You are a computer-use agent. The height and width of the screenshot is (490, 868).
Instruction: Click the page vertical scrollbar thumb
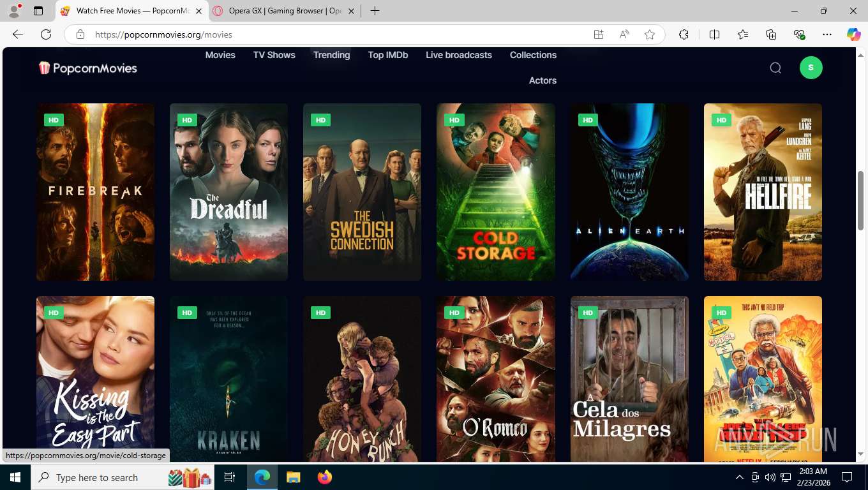pyautogui.click(x=860, y=200)
